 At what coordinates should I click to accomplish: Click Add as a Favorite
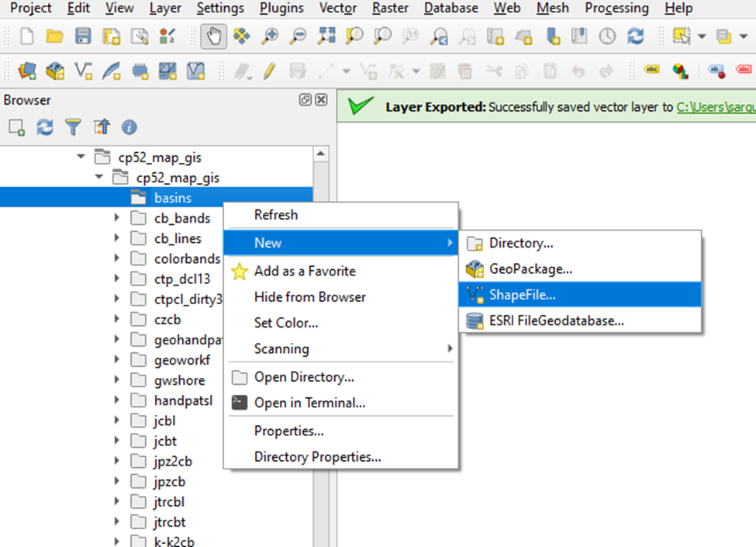click(x=341, y=271)
